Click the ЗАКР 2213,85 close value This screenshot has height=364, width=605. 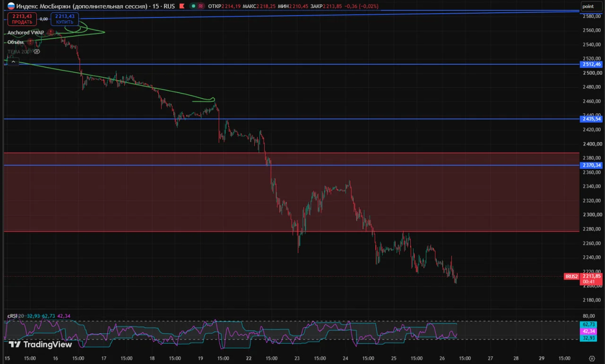(326, 6)
